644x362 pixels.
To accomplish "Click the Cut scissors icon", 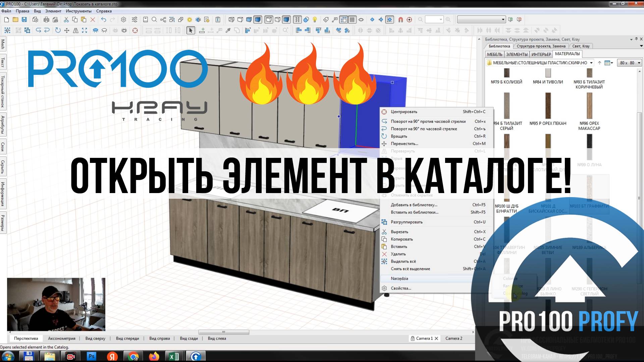I will pos(66,20).
